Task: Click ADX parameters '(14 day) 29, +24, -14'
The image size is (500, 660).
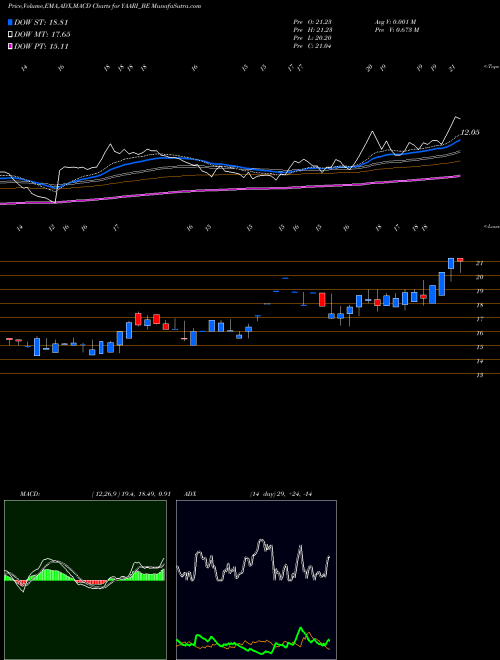Action: 280,494
